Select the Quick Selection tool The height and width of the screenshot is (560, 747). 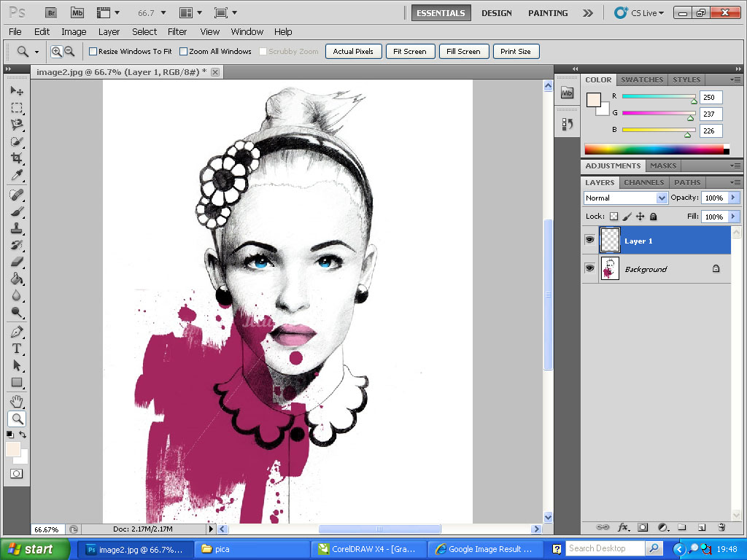click(x=18, y=141)
